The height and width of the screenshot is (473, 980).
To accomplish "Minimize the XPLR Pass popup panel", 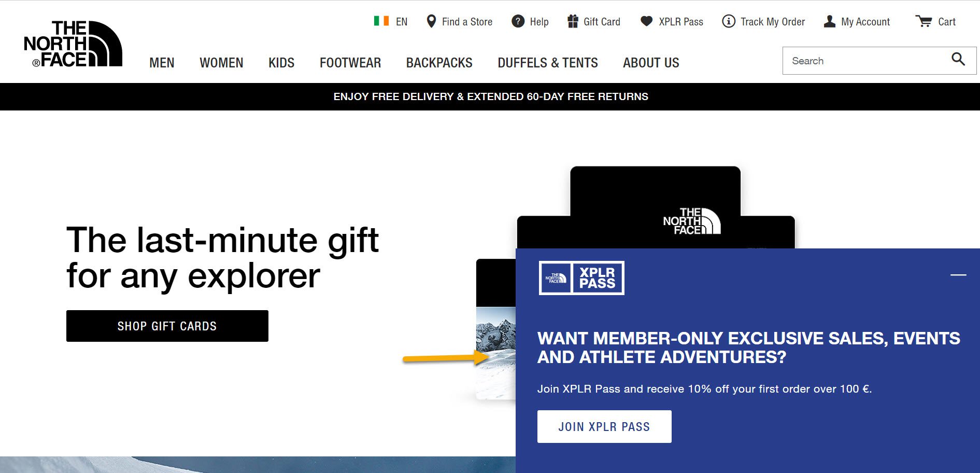I will pos(958,275).
